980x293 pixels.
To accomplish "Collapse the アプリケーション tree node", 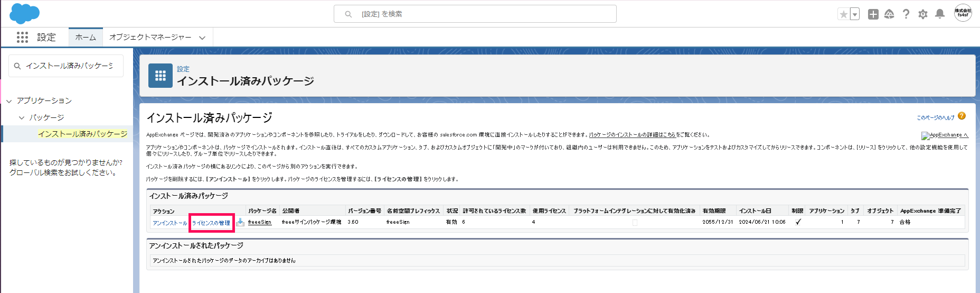I will click(9, 101).
